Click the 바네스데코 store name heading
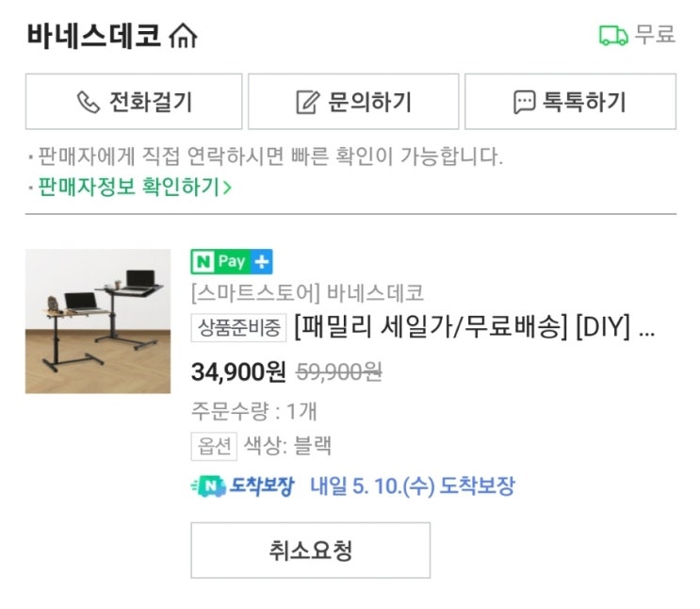 click(93, 36)
